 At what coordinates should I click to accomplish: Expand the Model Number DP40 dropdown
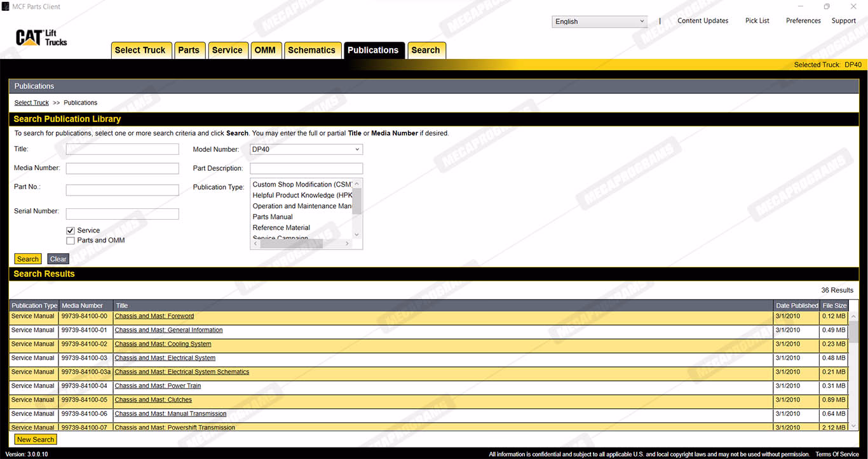[x=306, y=150]
